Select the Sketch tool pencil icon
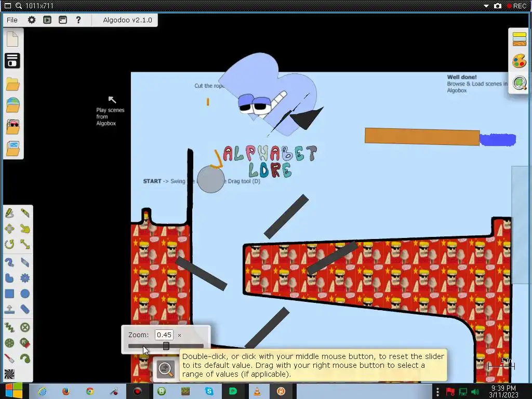 click(x=9, y=213)
